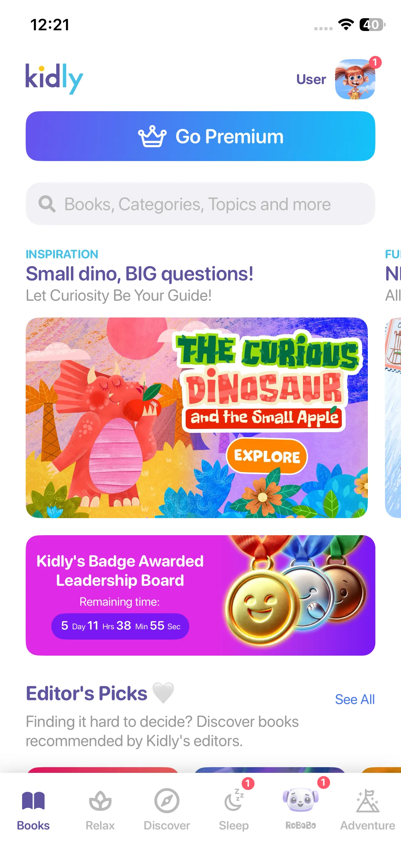
Task: Tap the Kidly logo
Action: click(x=54, y=78)
